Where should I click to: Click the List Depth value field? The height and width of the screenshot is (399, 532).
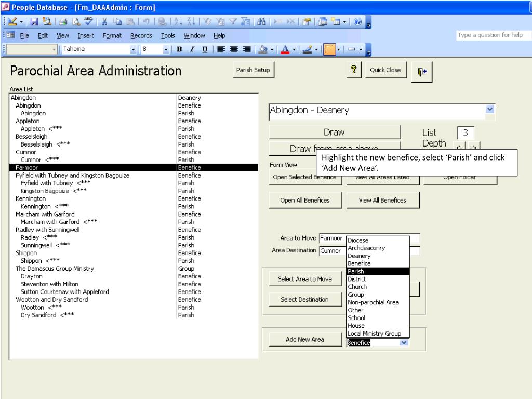465,132
